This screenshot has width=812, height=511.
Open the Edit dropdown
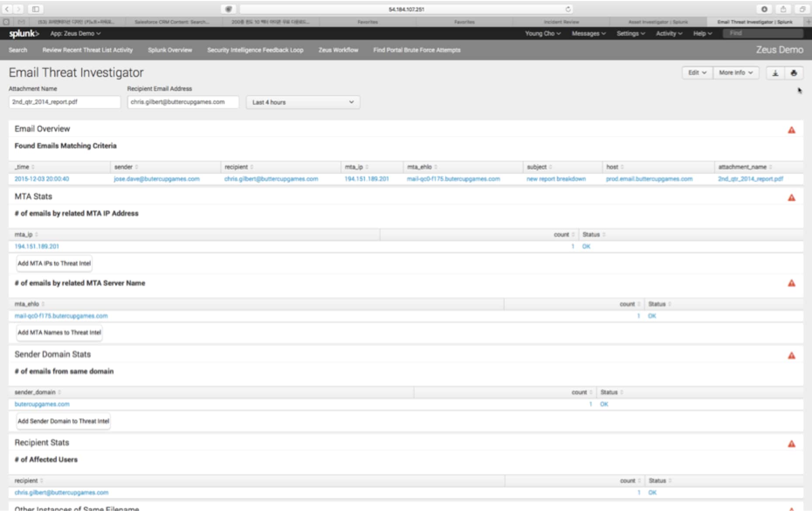click(x=697, y=73)
